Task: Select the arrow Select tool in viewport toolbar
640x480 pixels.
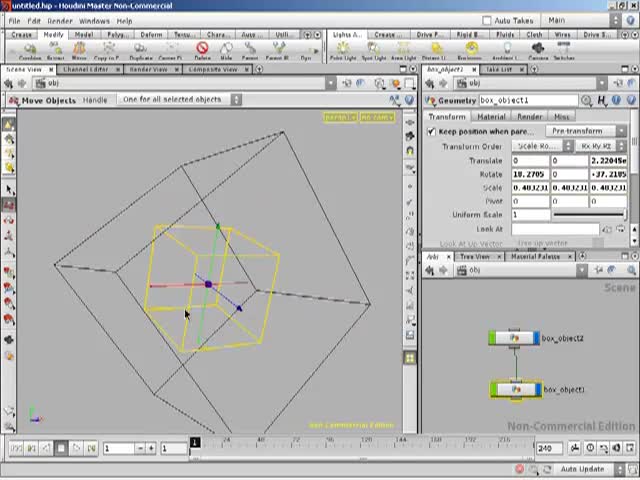Action: pos(9,189)
